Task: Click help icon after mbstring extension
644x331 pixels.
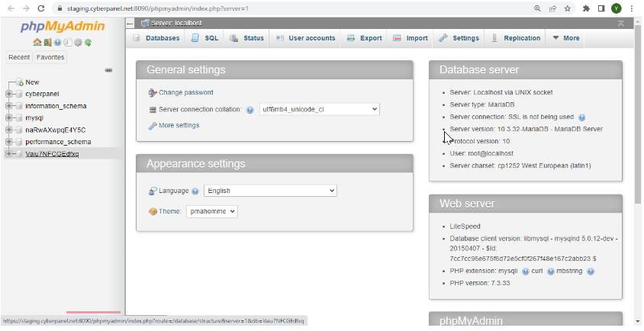Action: coord(591,272)
